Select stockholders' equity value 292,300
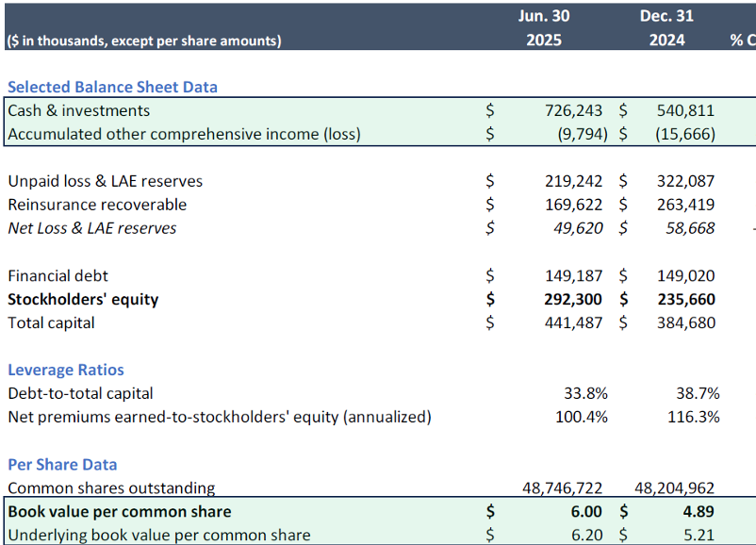 [573, 299]
